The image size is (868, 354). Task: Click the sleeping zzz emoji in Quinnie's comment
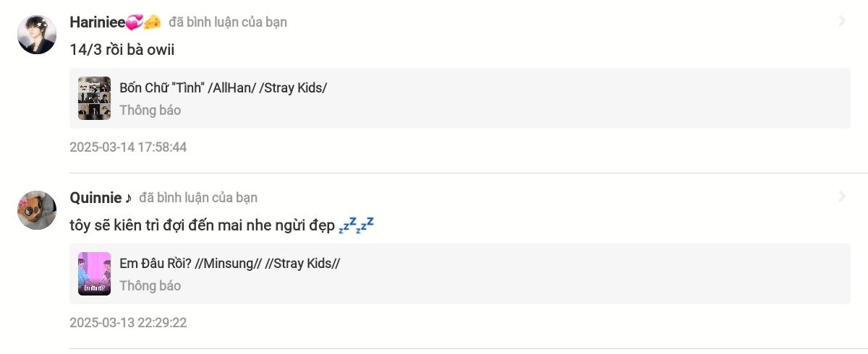[x=356, y=224]
